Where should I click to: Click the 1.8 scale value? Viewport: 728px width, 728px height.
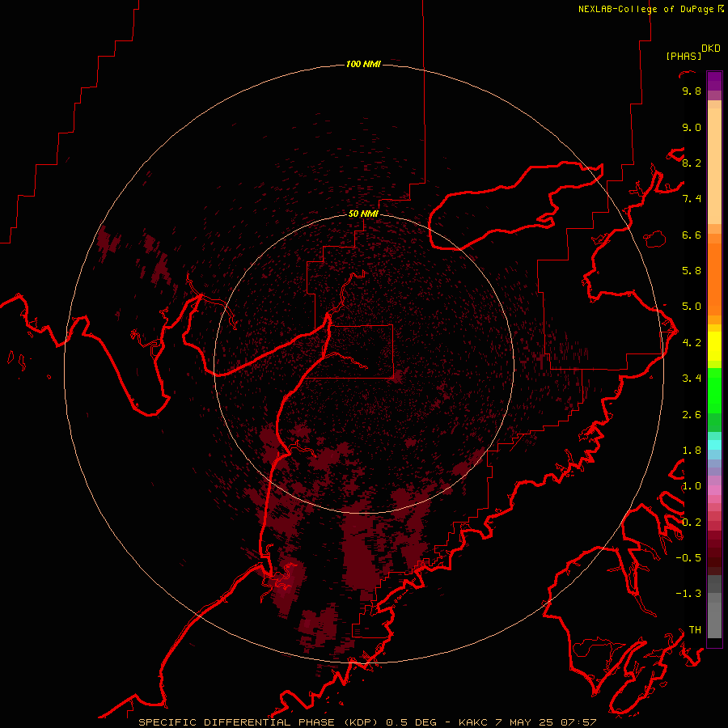(692, 451)
